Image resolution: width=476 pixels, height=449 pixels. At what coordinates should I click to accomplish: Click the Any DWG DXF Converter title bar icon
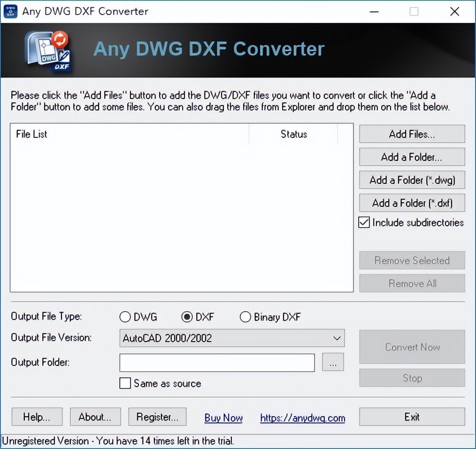coord(10,11)
